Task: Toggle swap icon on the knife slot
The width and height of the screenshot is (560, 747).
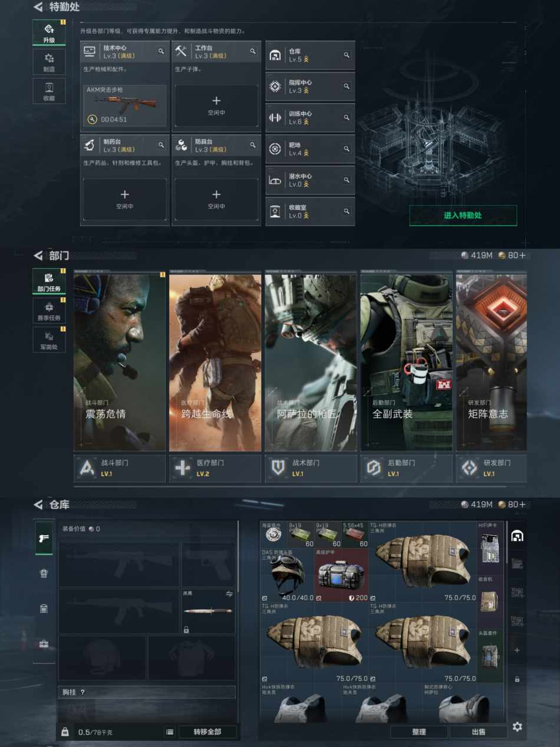Action: [x=229, y=594]
